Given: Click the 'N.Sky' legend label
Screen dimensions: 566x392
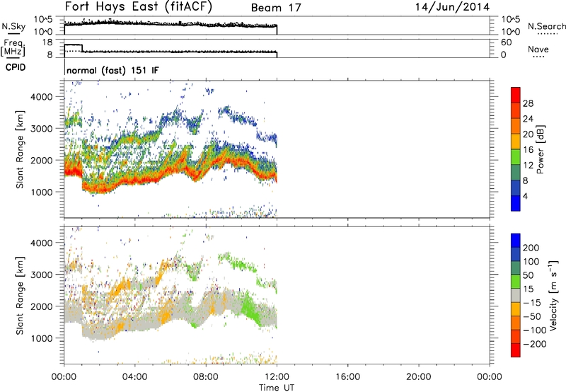Looking at the screenshot, I should pyautogui.click(x=13, y=27).
